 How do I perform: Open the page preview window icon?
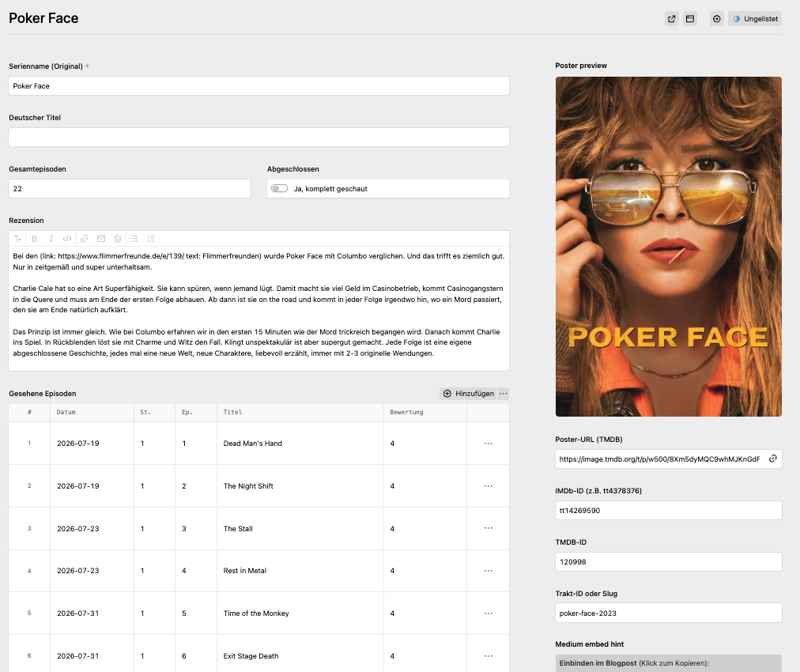[690, 19]
